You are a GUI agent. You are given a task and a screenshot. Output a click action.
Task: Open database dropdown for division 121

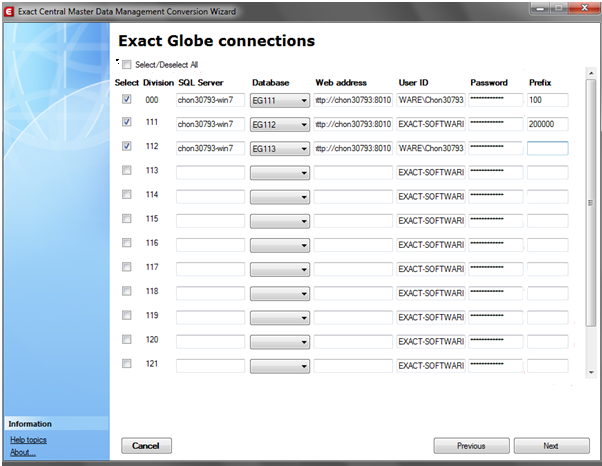coord(280,366)
